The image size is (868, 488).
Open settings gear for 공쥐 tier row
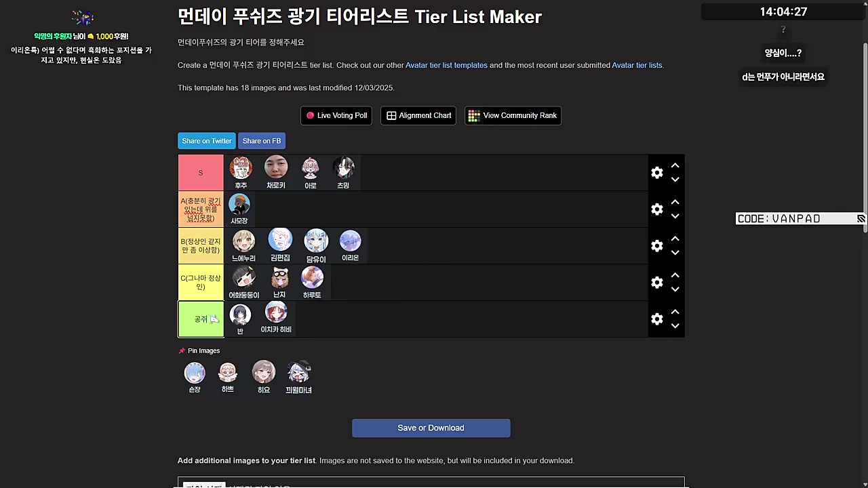coord(656,319)
